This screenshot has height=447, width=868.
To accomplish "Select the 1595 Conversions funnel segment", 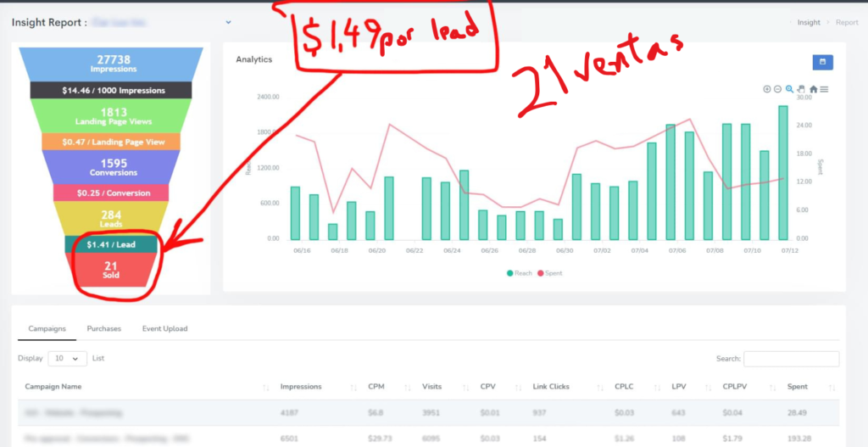I will click(x=111, y=167).
